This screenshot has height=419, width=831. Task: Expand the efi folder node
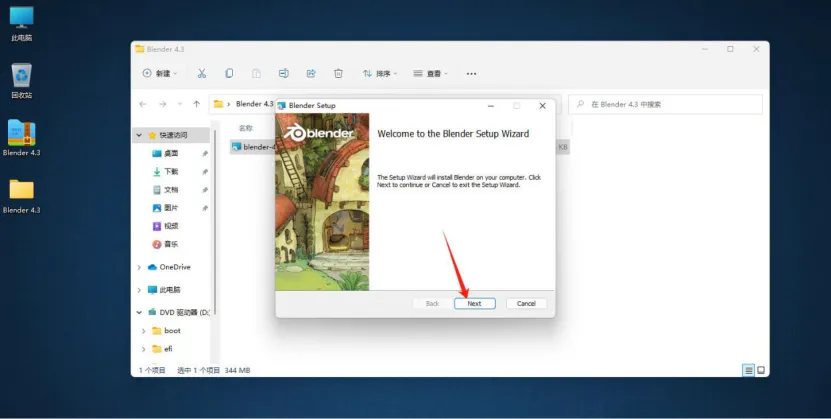[x=143, y=349]
